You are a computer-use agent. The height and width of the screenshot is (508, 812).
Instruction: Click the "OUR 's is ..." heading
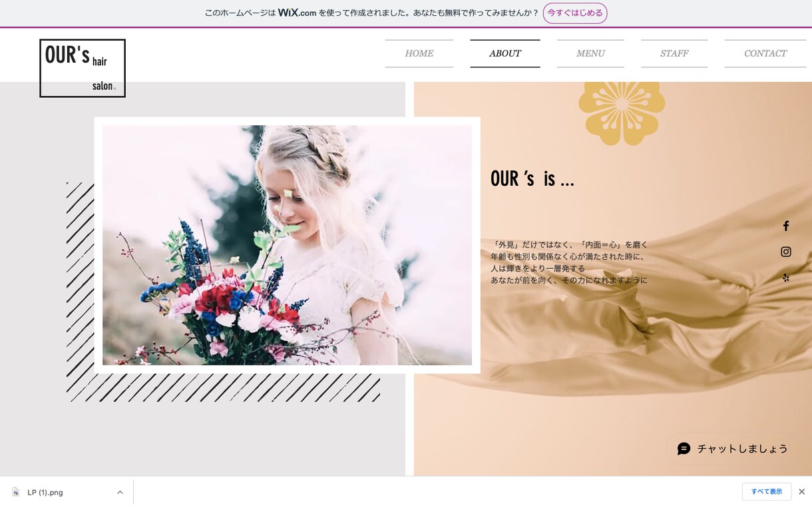532,178
